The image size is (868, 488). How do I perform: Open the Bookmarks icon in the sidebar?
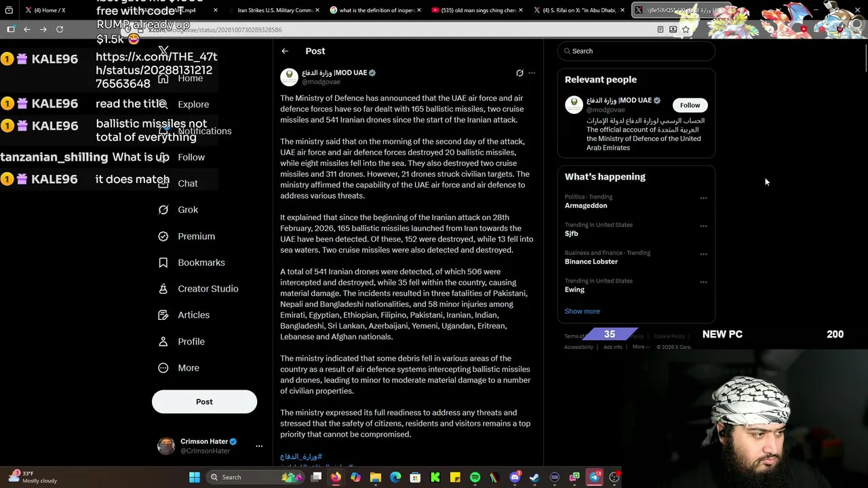[x=163, y=262]
